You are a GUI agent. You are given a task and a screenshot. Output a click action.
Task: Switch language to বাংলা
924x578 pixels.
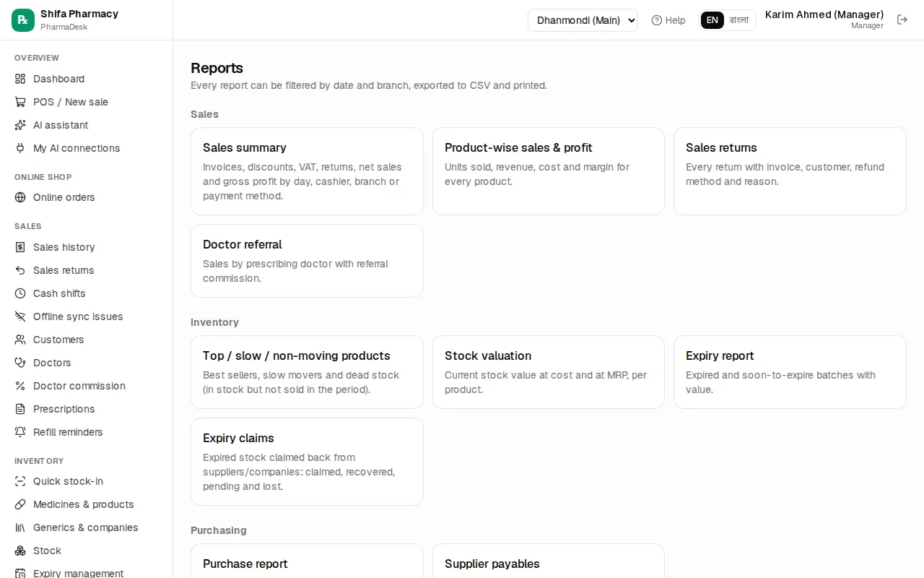(x=739, y=20)
